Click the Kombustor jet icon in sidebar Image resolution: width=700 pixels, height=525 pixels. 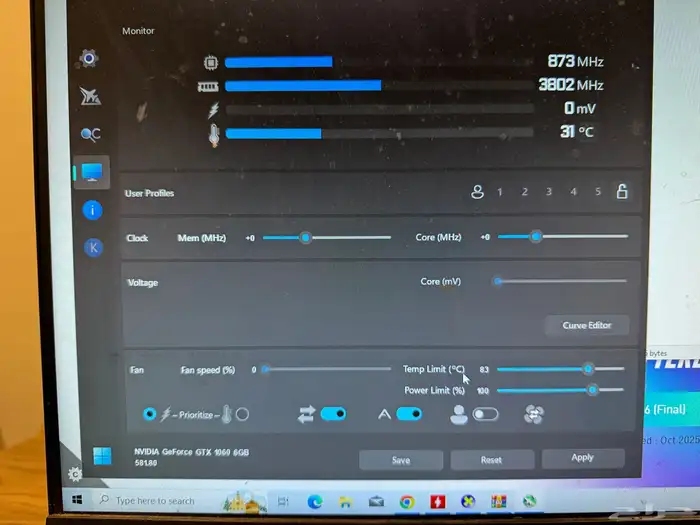[x=90, y=96]
